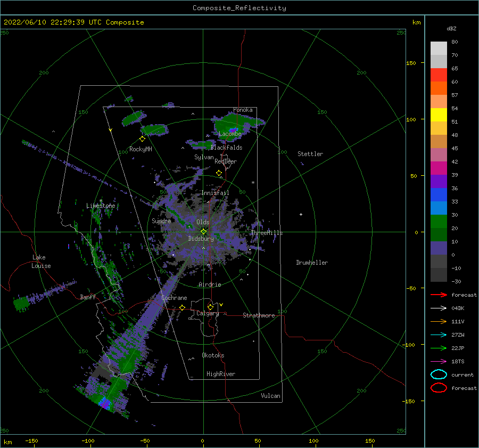Viewport: 479px width, 448px height.
Task: Click the yellow diamond marker near Cochrane
Action: 183,307
